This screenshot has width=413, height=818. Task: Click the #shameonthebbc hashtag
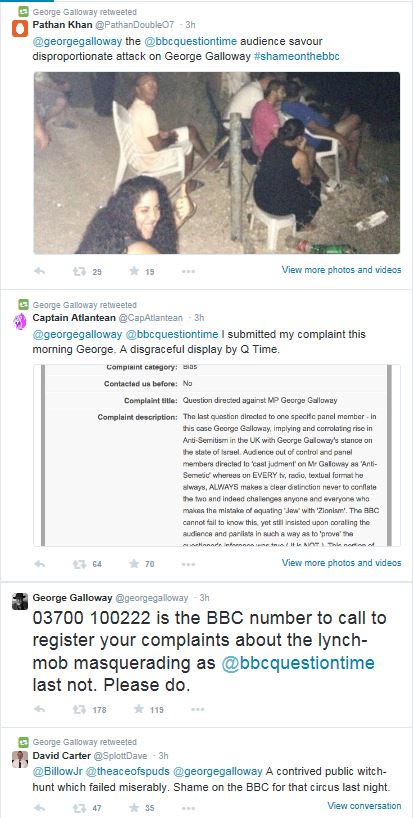point(297,56)
